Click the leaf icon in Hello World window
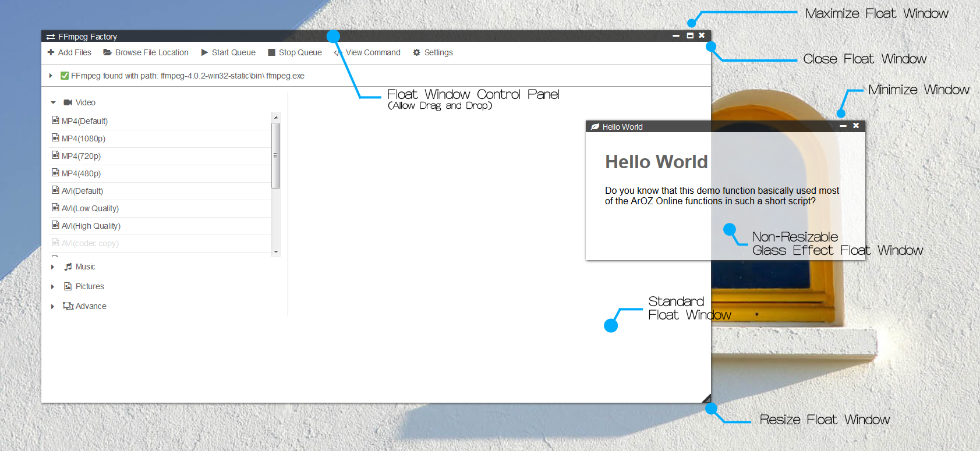The width and height of the screenshot is (980, 451). coord(595,127)
